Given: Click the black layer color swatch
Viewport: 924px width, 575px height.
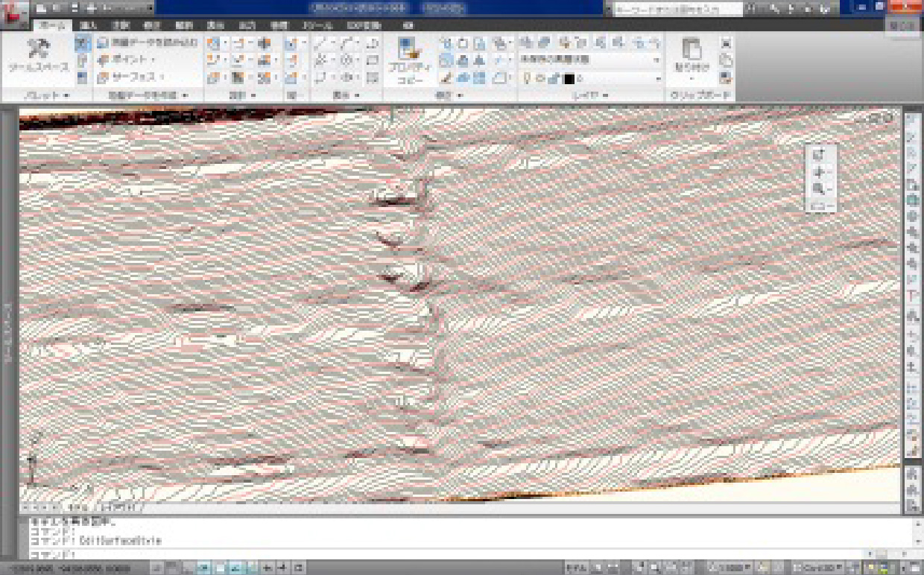Looking at the screenshot, I should point(569,78).
